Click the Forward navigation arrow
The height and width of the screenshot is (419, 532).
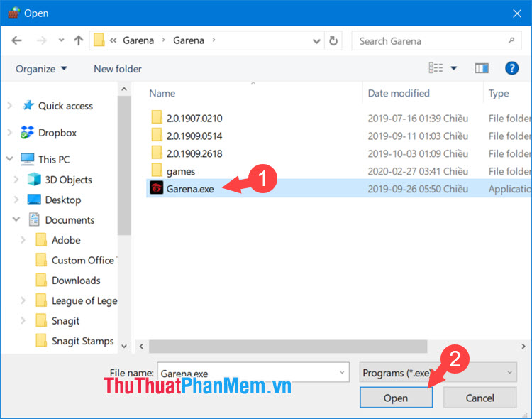[41, 40]
